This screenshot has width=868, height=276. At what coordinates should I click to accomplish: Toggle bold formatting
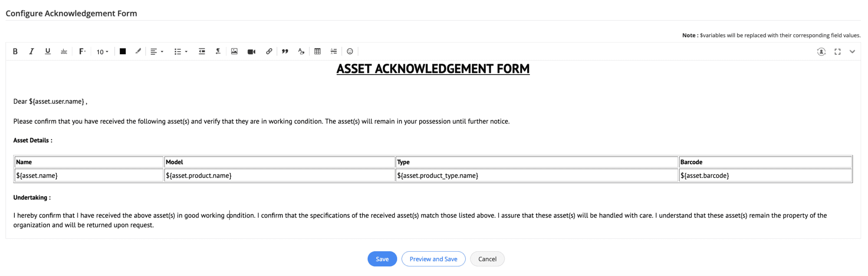point(15,51)
